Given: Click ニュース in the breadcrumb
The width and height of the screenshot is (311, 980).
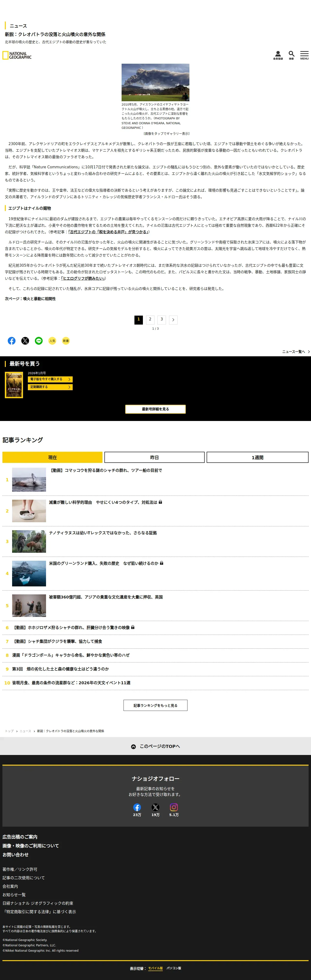Looking at the screenshot, I should click(25, 731).
